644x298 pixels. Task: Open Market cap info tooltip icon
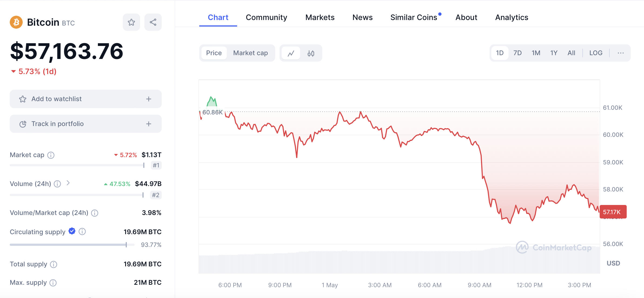(x=51, y=155)
